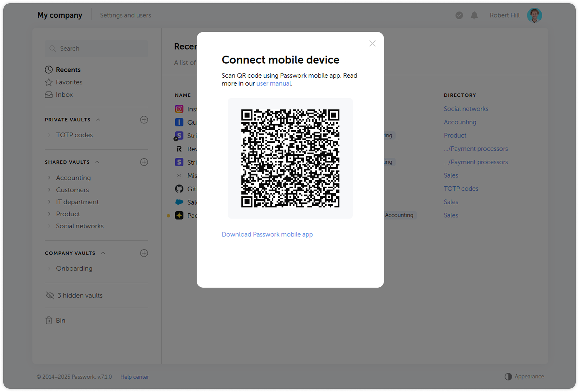This screenshot has width=579, height=392.
Task: Open the Revolut record icon
Action: pos(179,149)
